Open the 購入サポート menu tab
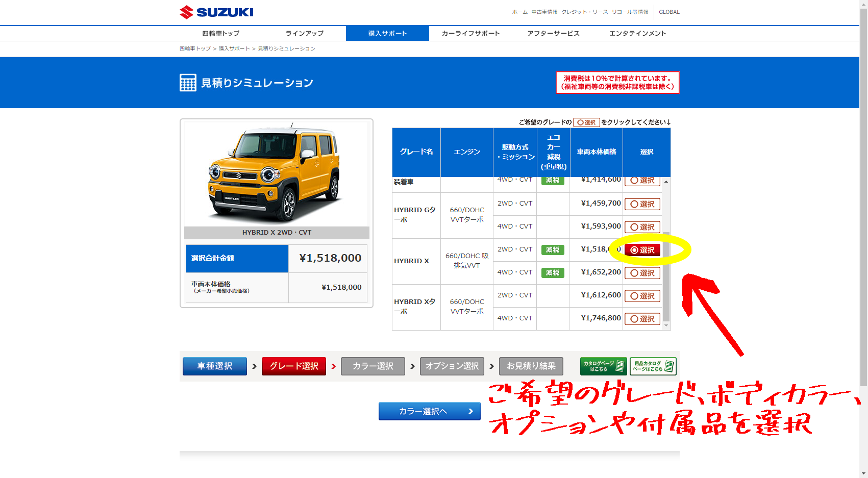Screen dimensions: 868x478 [388, 33]
